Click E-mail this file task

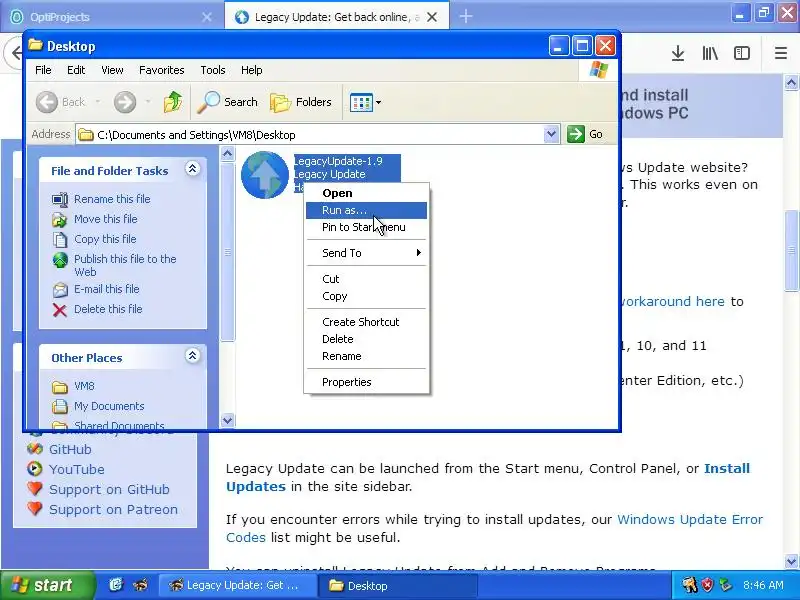tap(107, 289)
